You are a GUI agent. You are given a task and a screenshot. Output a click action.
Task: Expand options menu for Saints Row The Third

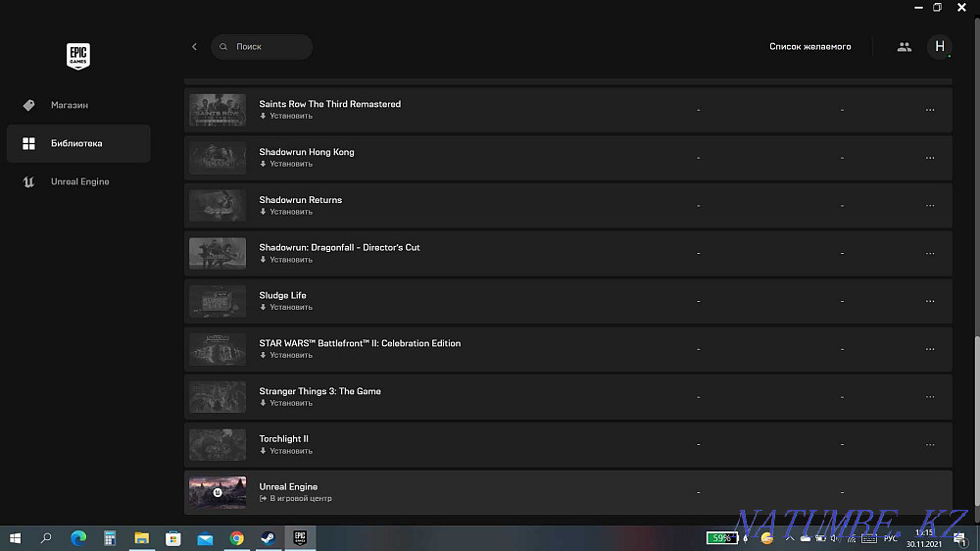point(930,110)
